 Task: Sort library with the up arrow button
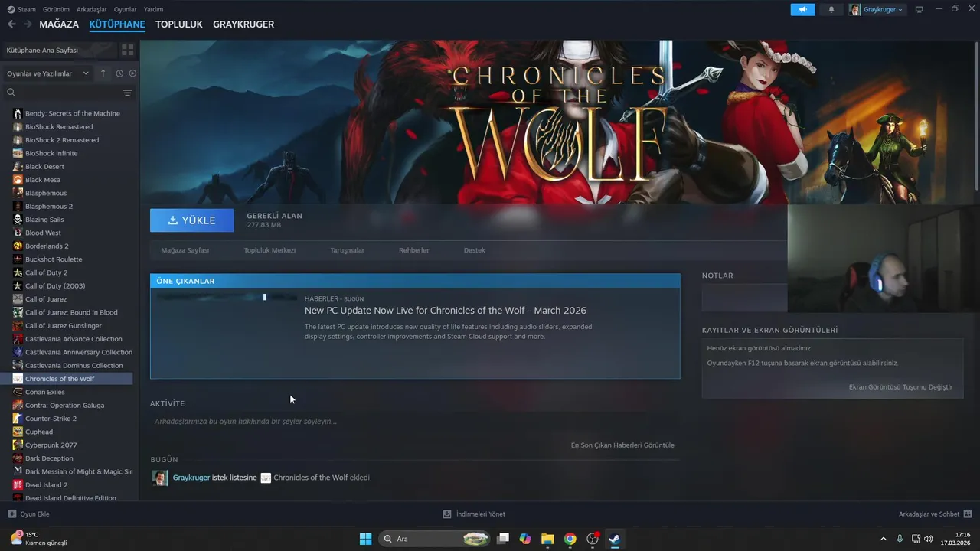103,73
